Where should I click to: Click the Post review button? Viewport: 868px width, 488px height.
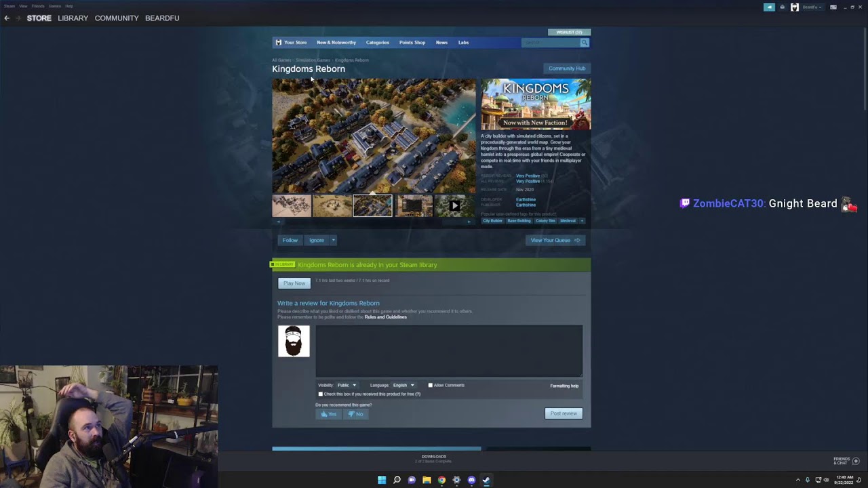point(564,413)
